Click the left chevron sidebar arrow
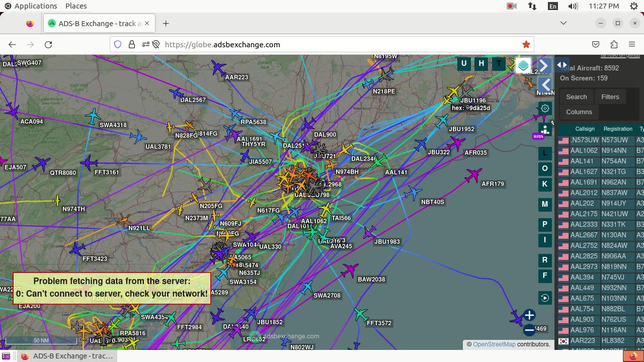644x362 pixels. [545, 85]
